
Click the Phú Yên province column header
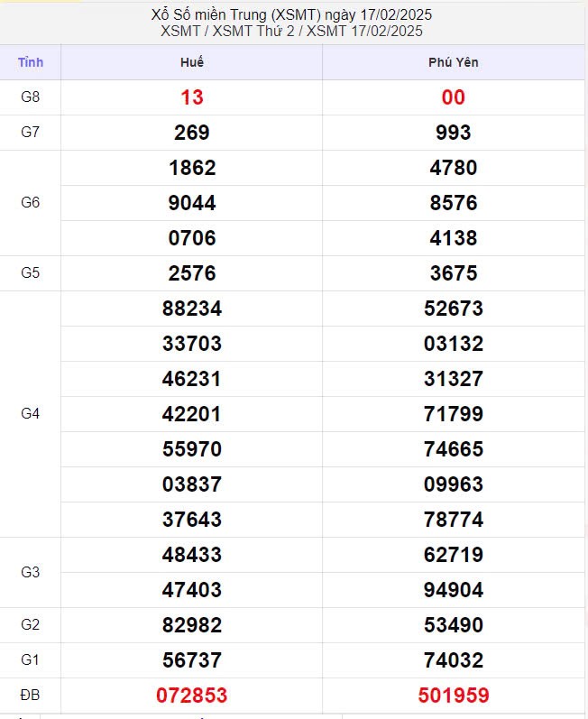453,62
